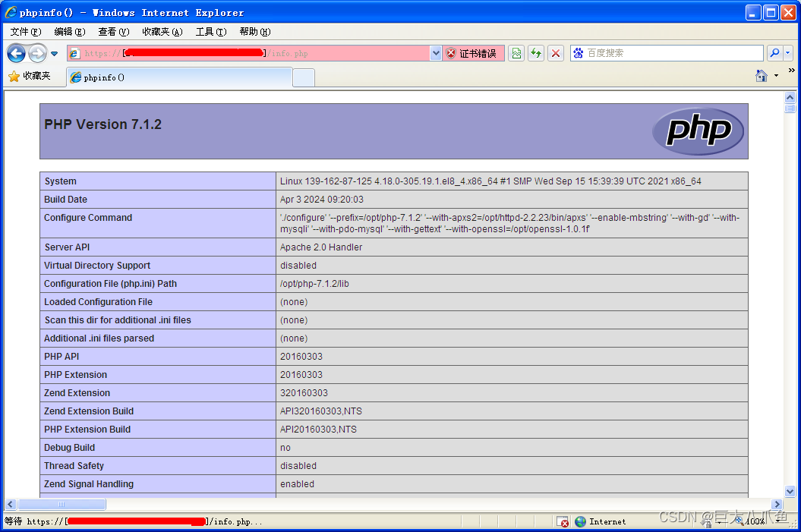Click the Baidu search provider paw icon
The height and width of the screenshot is (532, 801).
(x=579, y=53)
